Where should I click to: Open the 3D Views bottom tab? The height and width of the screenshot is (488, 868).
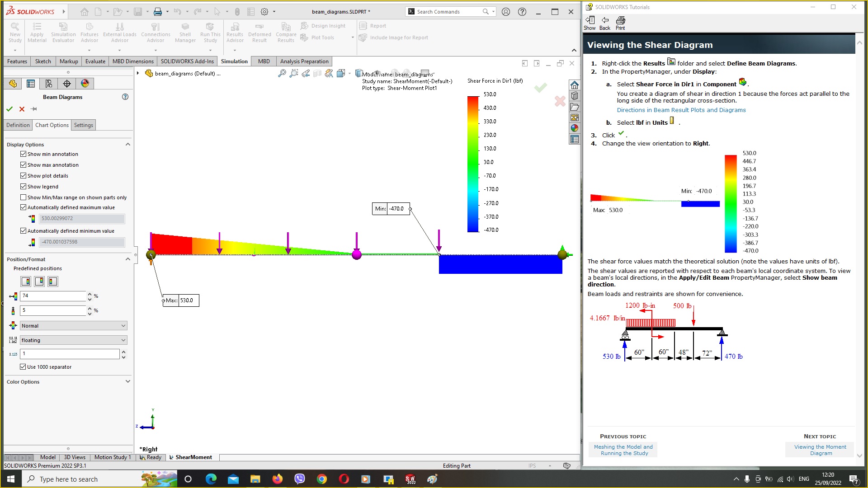coord(75,457)
